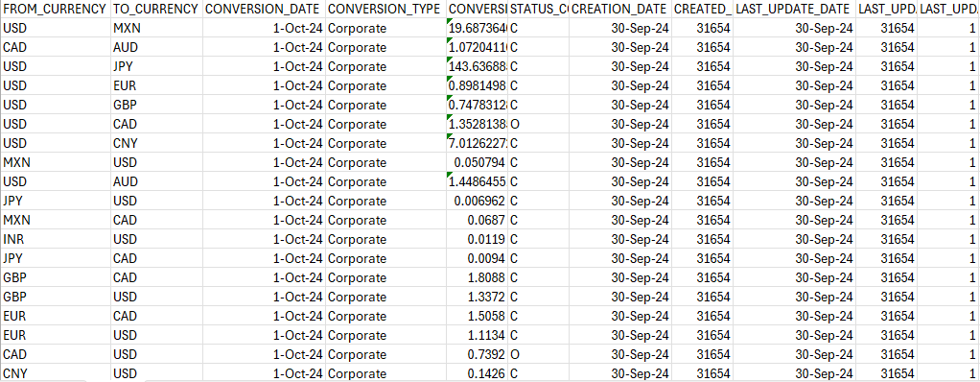Select the 19.687364 conversion rate cell

[x=478, y=29]
